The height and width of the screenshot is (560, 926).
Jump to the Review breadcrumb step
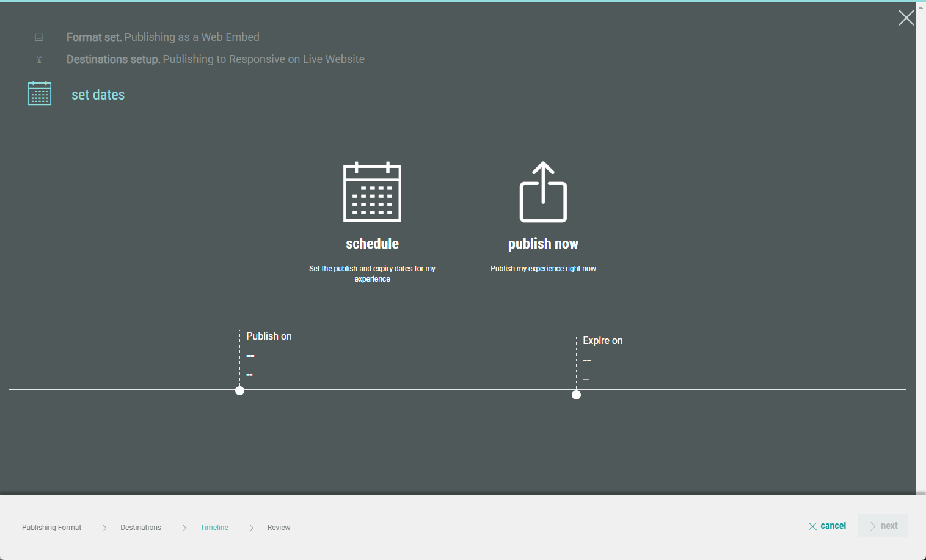click(x=279, y=528)
